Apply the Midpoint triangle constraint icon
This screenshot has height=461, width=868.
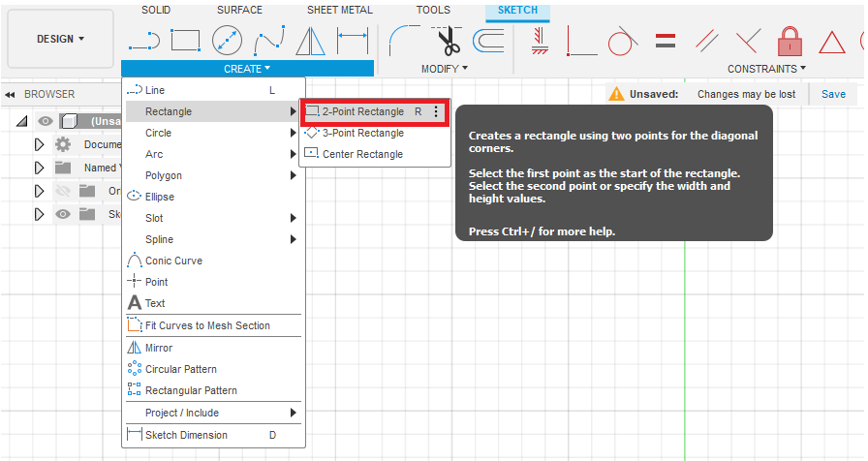click(831, 43)
